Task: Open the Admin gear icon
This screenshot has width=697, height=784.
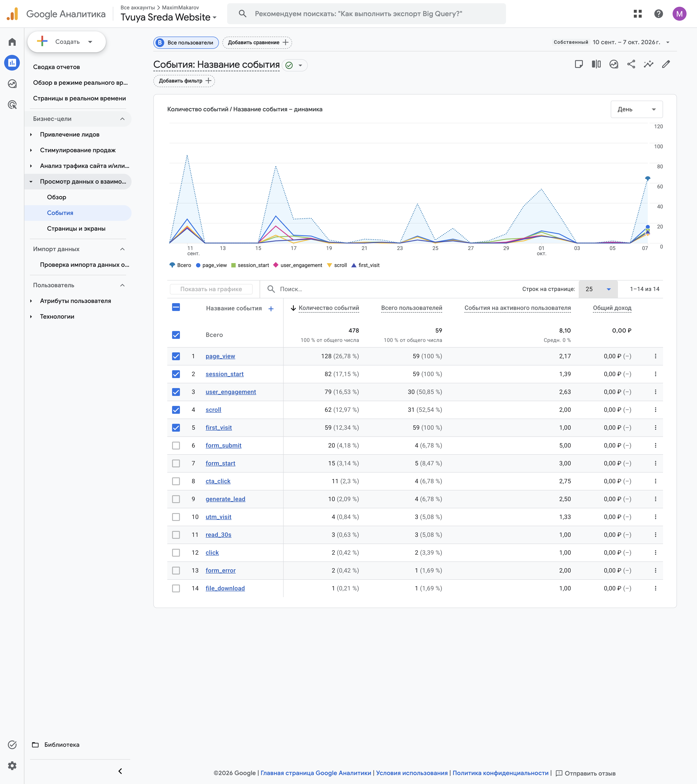Action: click(x=12, y=765)
